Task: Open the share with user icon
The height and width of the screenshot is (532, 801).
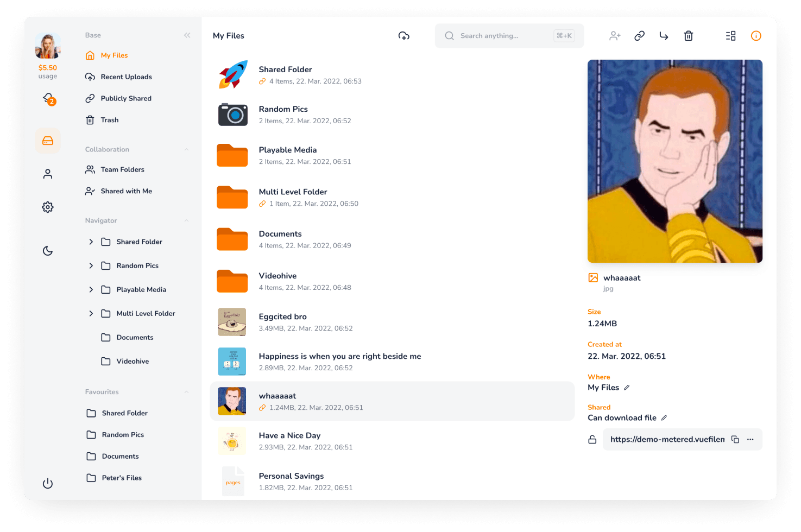Action: tap(615, 36)
